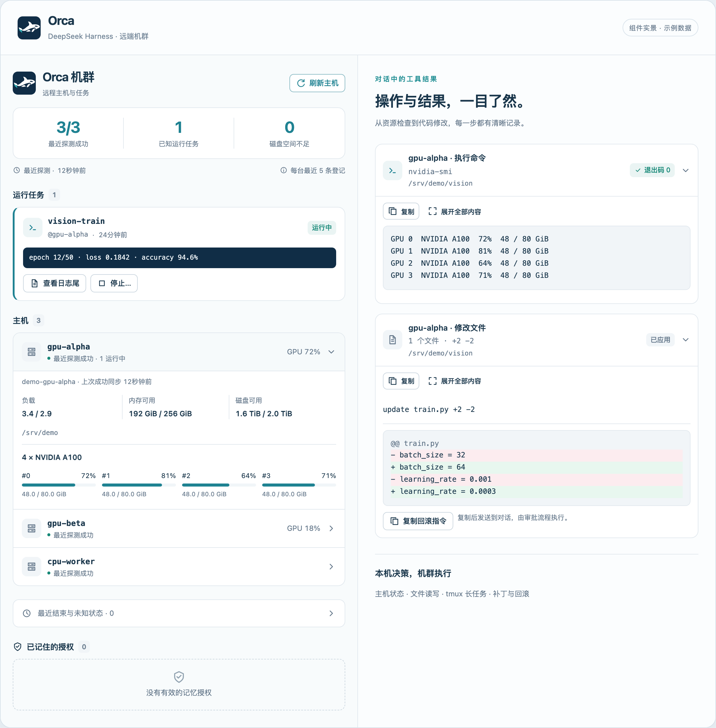Click 复制回滚指令 button
This screenshot has width=716, height=728.
(418, 521)
